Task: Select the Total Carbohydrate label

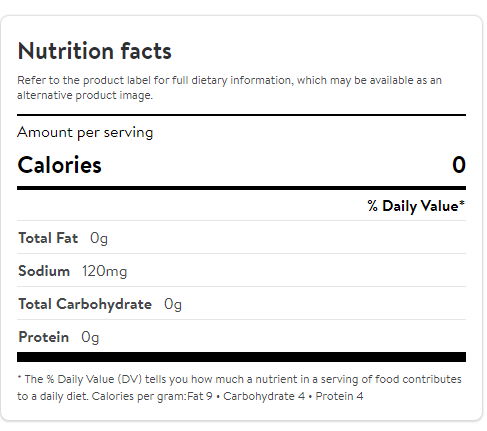Action: [x=85, y=304]
